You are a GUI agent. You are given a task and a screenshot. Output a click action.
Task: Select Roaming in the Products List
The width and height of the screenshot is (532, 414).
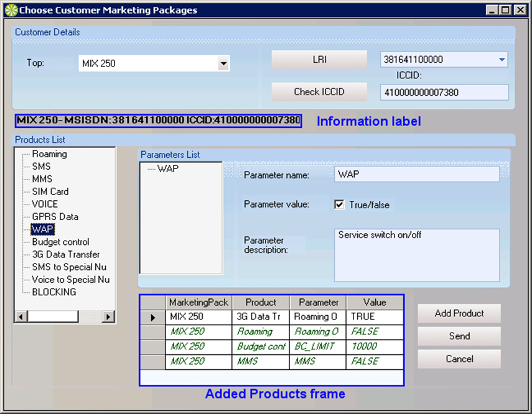[x=49, y=154]
